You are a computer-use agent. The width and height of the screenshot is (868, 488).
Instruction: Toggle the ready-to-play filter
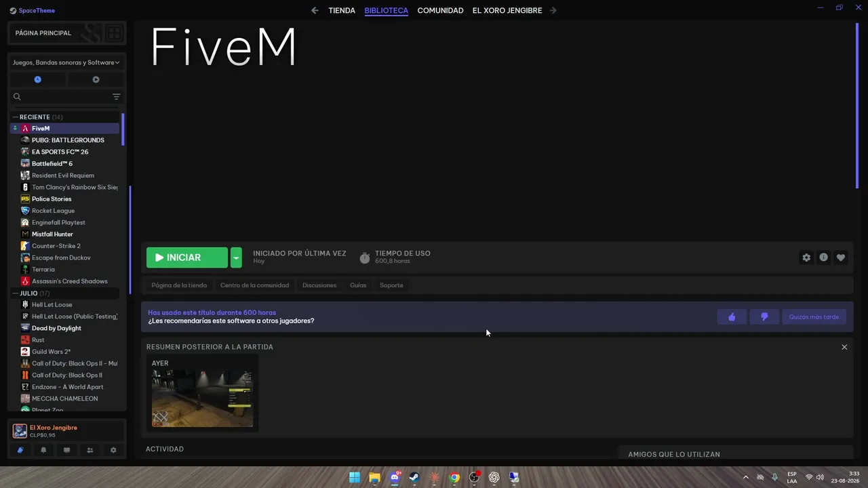[96, 79]
